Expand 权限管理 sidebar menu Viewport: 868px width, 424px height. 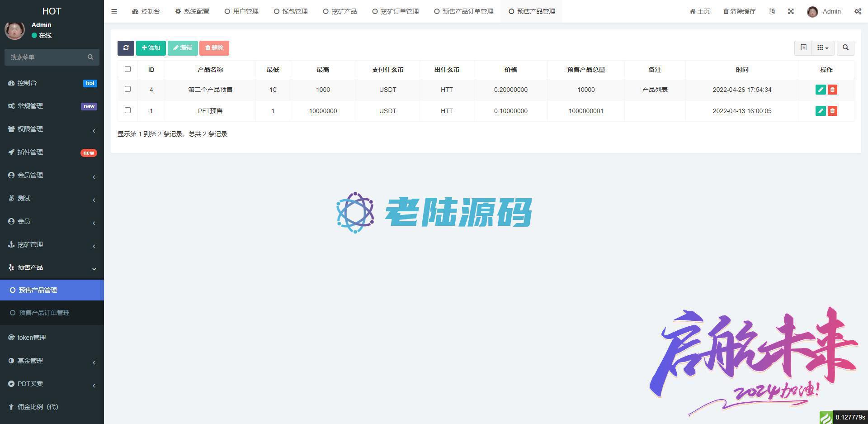pyautogui.click(x=52, y=129)
